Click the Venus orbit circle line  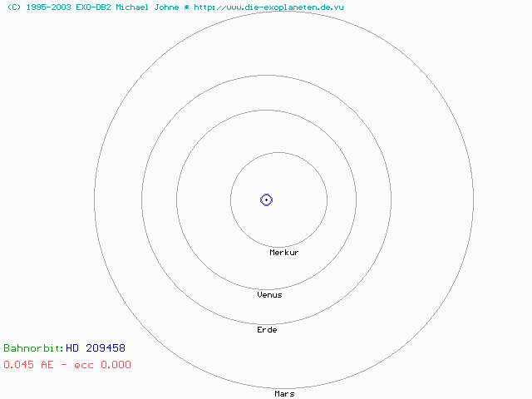click(176, 199)
